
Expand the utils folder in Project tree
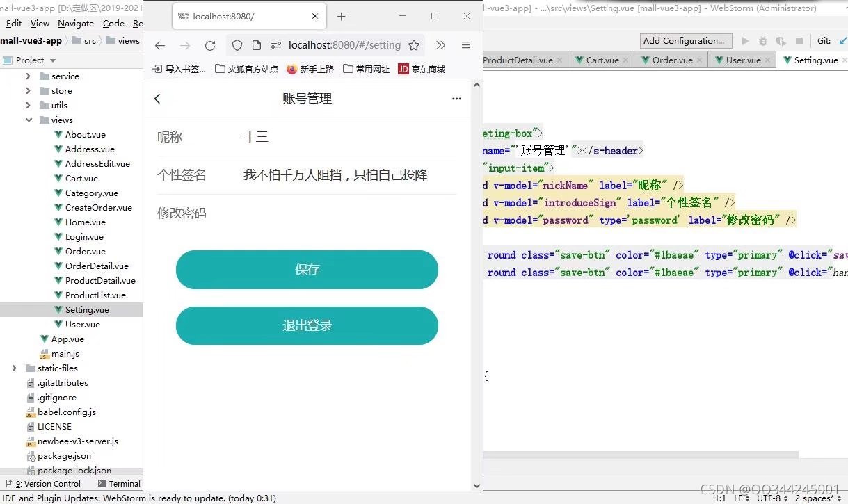29,106
